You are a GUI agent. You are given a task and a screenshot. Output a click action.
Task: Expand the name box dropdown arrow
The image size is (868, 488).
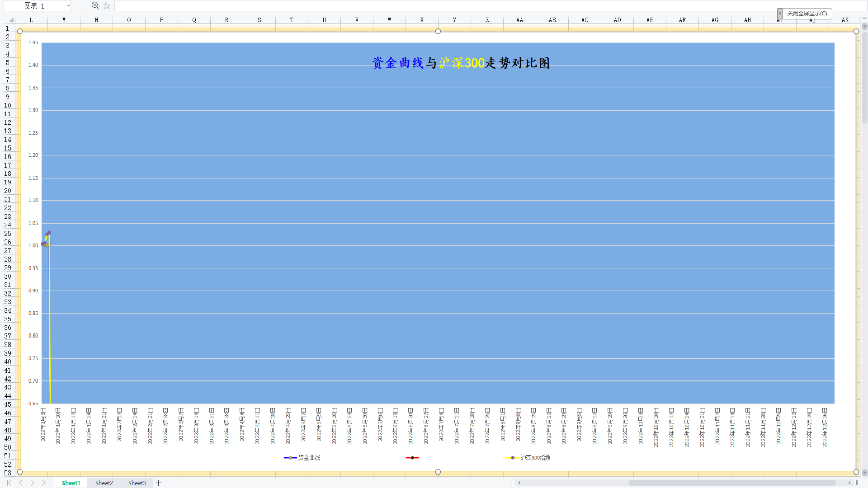coord(68,6)
